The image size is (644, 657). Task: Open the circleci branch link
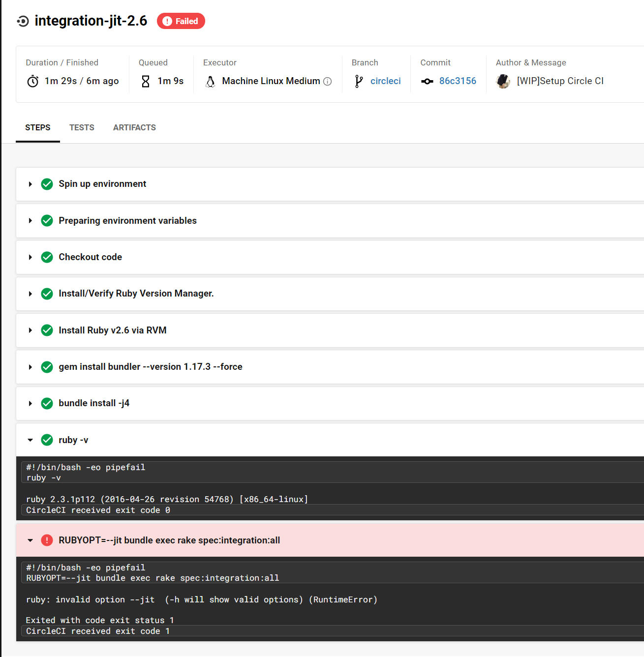386,81
